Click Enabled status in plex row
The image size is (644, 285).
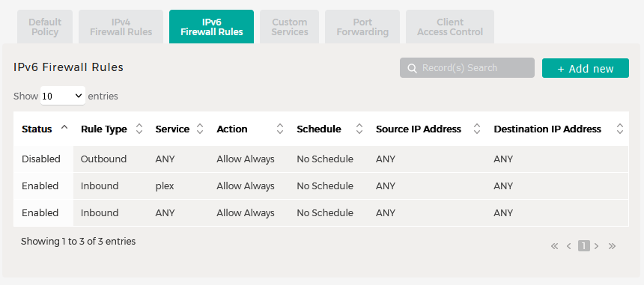click(x=40, y=186)
